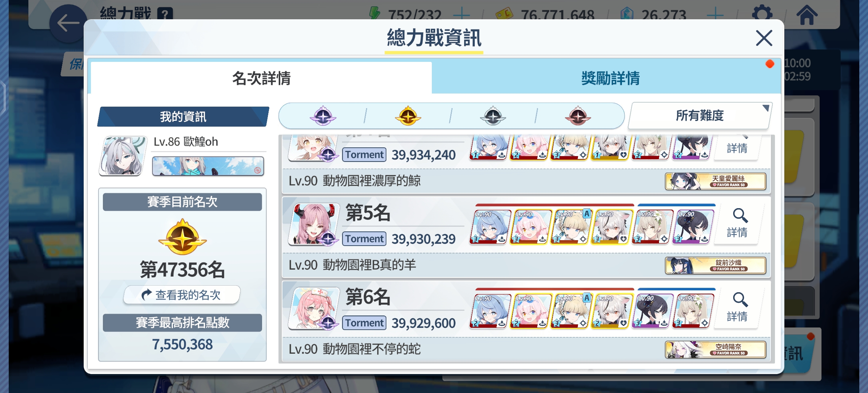Screen dimensions: 868x393
Task: Select the bronze rank tier icon
Action: [578, 116]
